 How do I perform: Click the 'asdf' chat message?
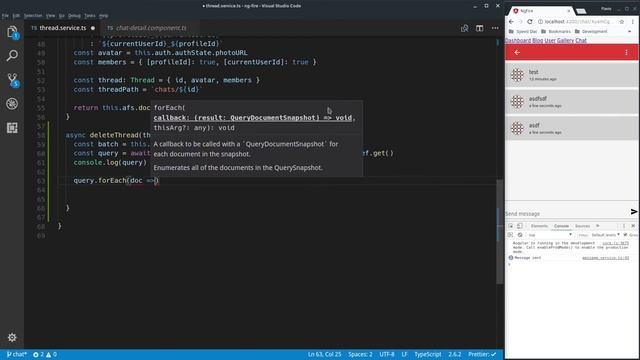[x=572, y=128]
